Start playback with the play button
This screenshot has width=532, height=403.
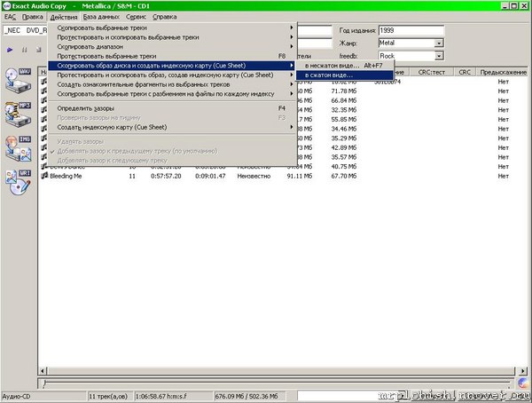[10, 50]
